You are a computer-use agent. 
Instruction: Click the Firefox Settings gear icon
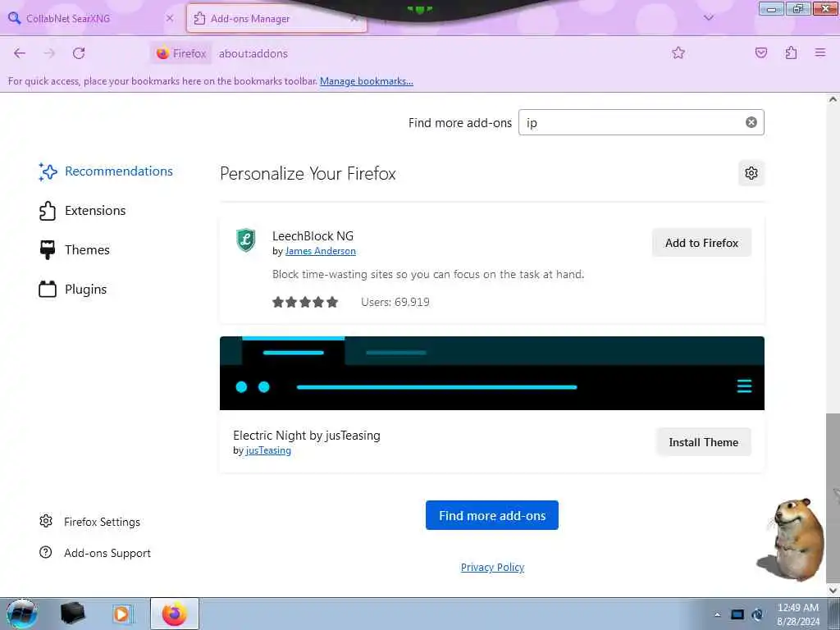[x=46, y=521]
